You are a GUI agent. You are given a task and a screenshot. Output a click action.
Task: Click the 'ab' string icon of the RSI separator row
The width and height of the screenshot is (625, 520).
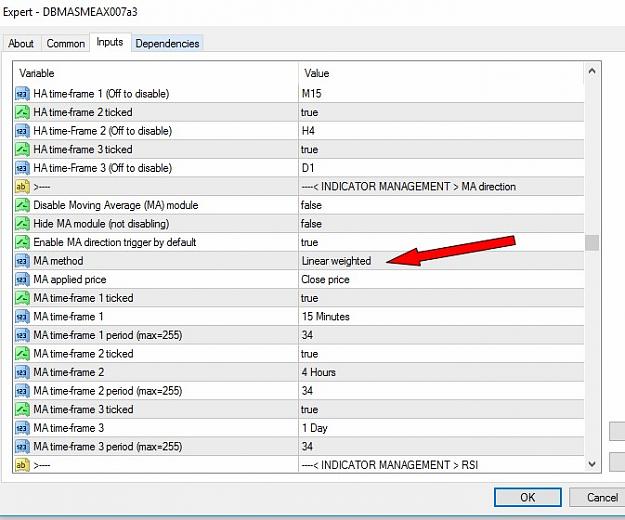coord(22,465)
